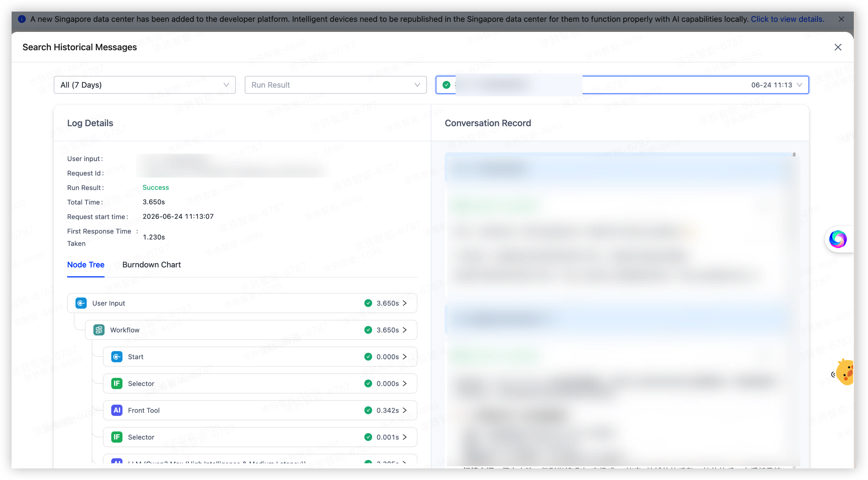Expand the Start node chevron
Screen dimensions: 868x480
click(x=405, y=357)
